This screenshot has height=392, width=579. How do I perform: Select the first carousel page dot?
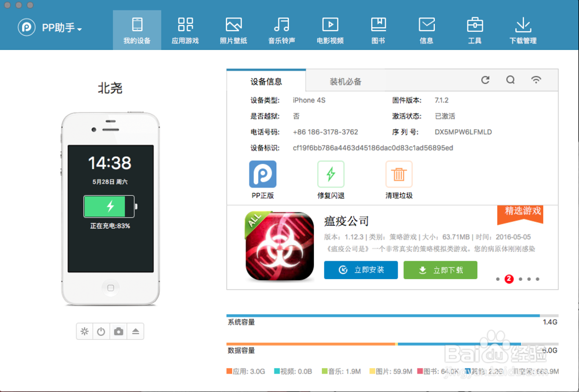click(498, 279)
